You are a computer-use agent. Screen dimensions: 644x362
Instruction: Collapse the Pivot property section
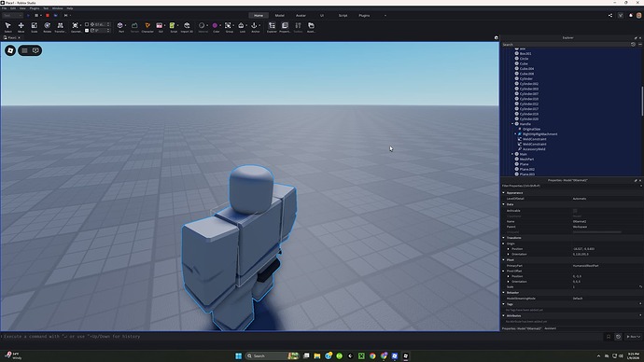pyautogui.click(x=504, y=259)
